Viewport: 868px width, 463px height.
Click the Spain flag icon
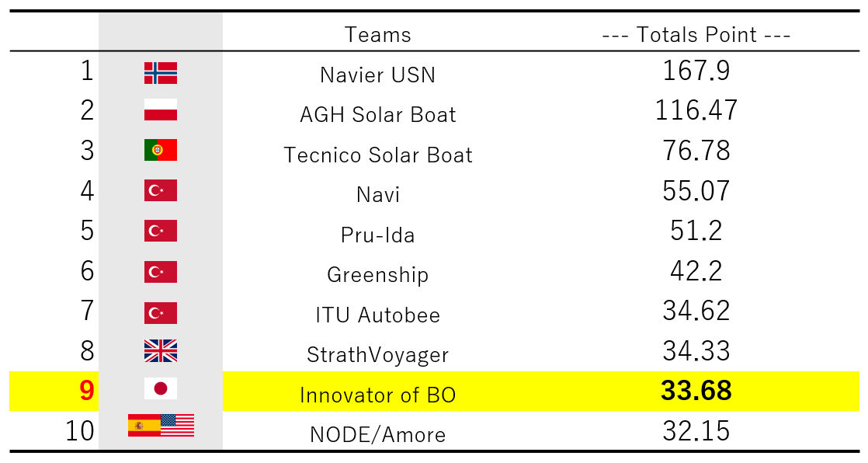144,426
